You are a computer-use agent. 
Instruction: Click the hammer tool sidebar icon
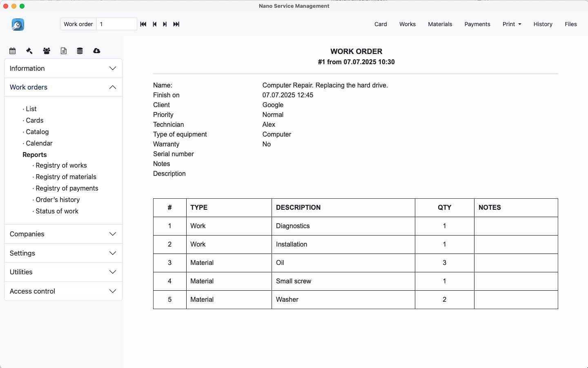click(29, 51)
